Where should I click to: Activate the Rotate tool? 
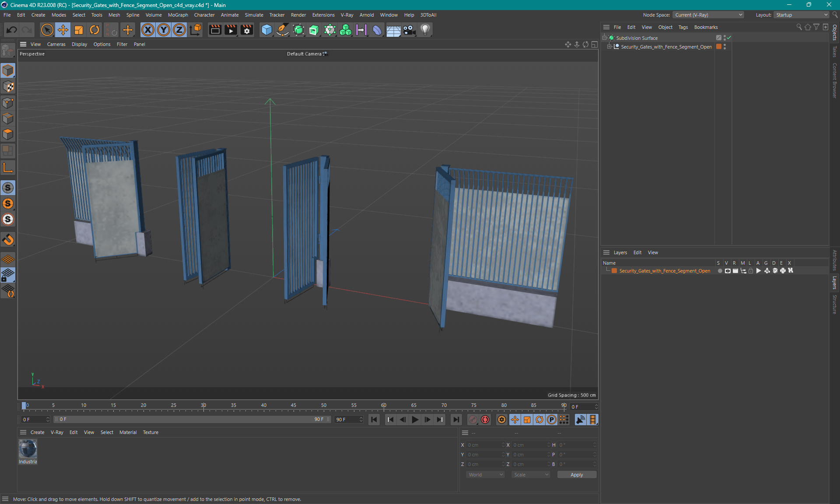[94, 30]
